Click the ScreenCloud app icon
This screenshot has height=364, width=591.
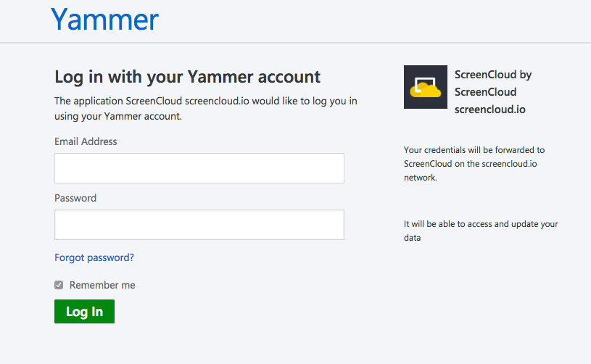pos(426,87)
